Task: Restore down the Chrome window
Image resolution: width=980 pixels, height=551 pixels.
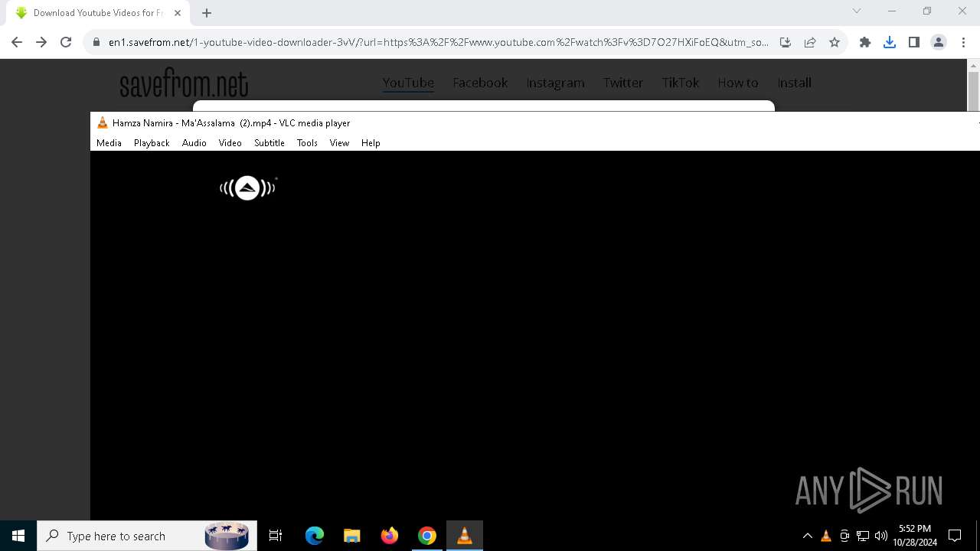Action: [x=927, y=11]
